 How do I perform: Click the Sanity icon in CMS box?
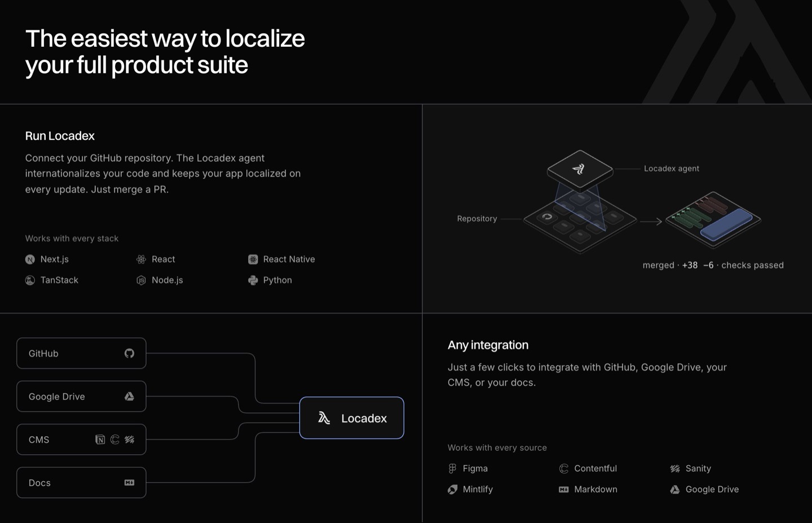(129, 440)
